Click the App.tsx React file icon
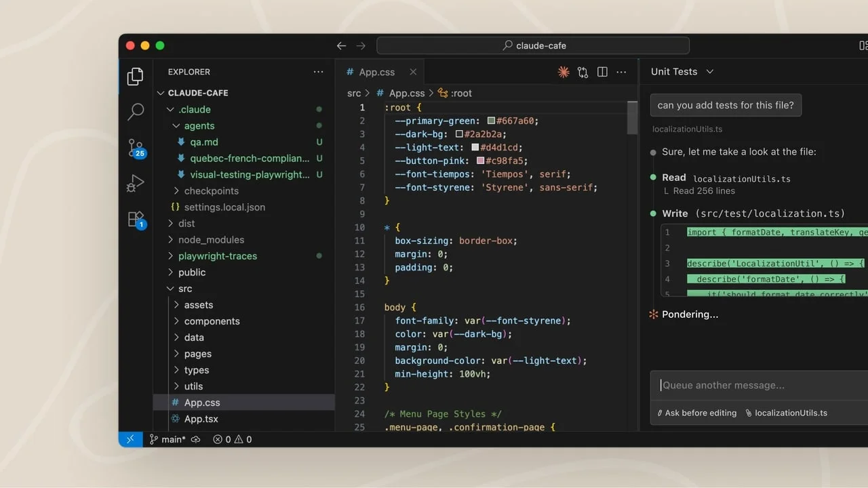This screenshot has height=488, width=868. tap(175, 419)
